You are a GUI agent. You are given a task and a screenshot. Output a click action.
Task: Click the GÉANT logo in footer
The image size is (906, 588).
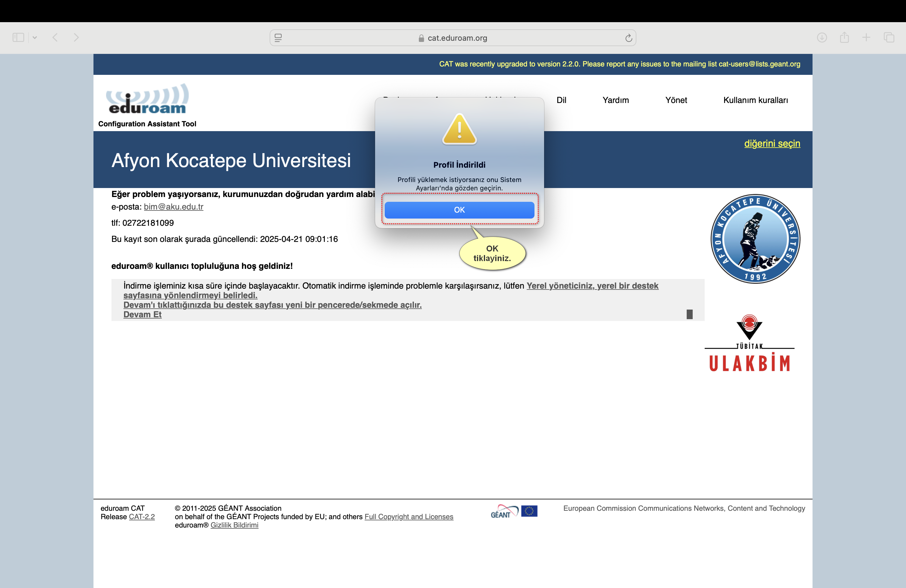pos(505,511)
